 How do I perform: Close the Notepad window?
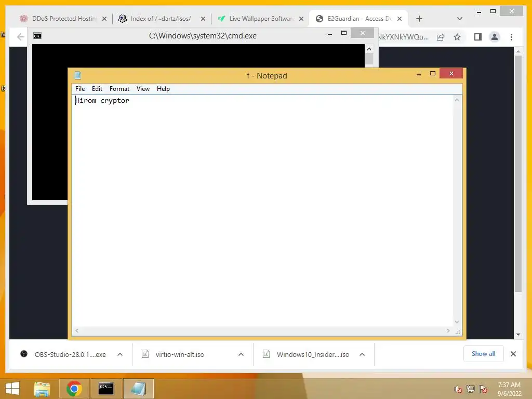tap(451, 74)
